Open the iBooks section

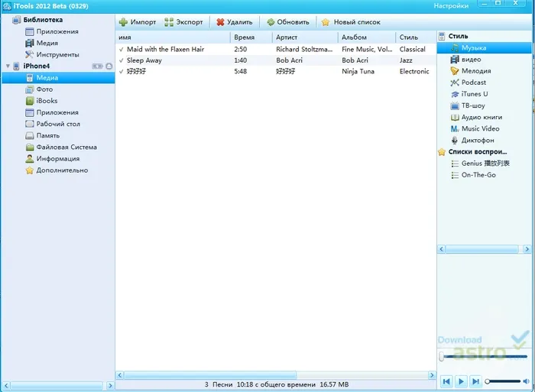tap(41, 101)
